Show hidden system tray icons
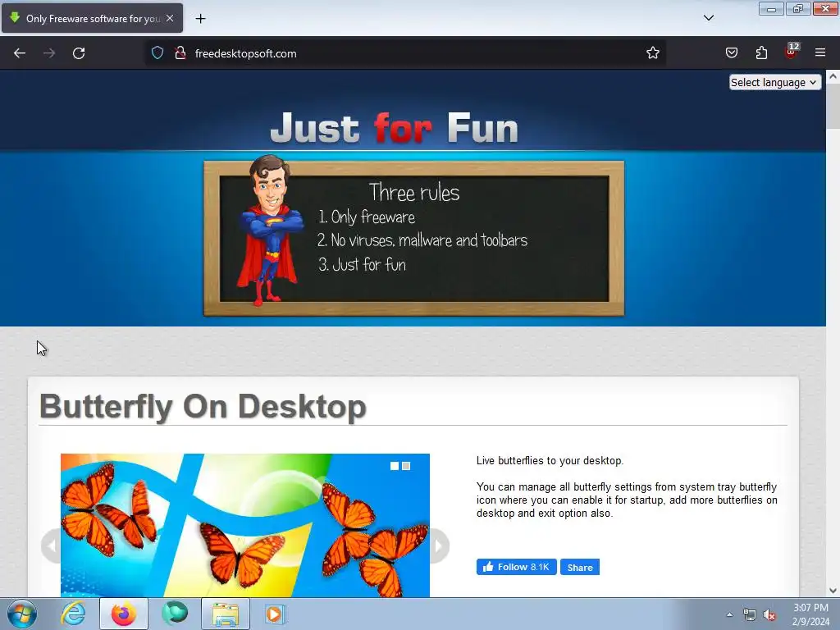The width and height of the screenshot is (840, 630). 729,614
